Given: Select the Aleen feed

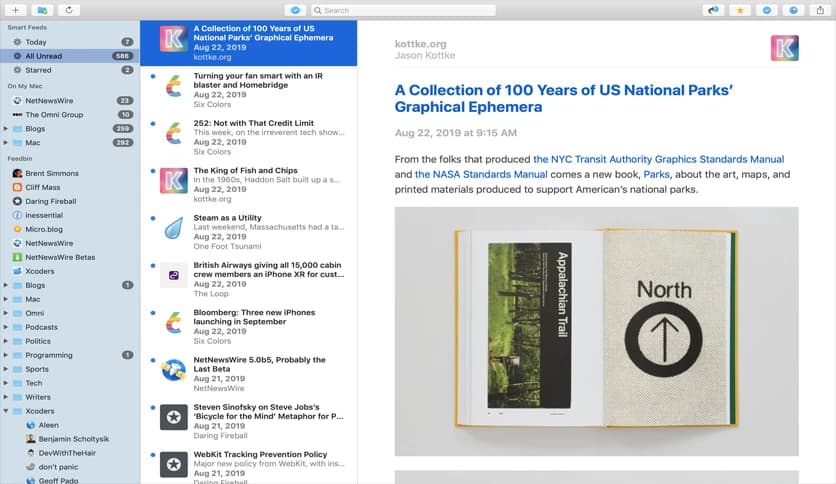Looking at the screenshot, I should (x=70, y=425).
